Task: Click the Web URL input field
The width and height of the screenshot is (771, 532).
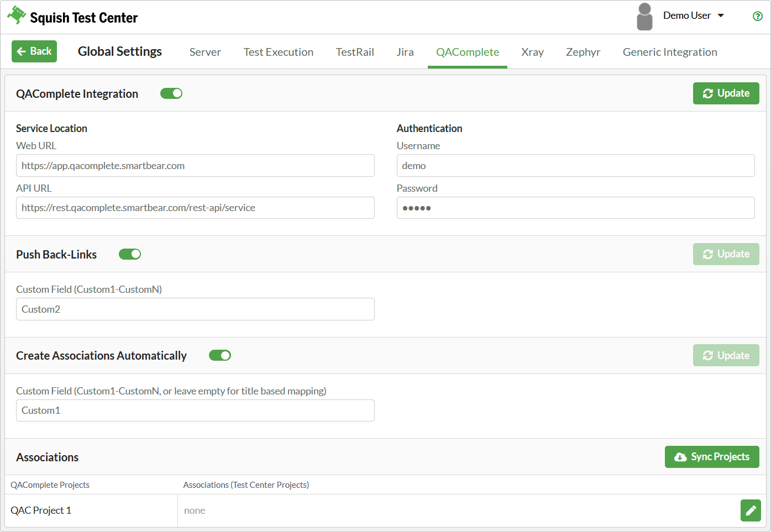Action: click(195, 166)
